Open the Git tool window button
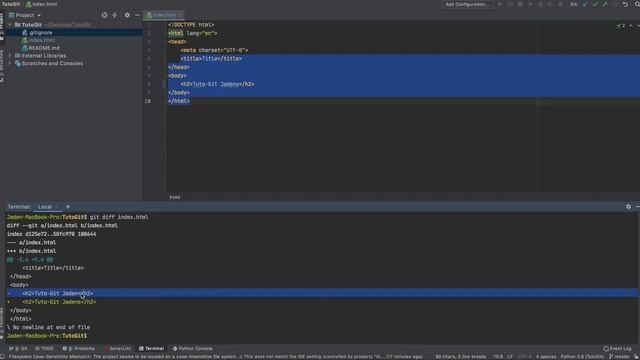The width and height of the screenshot is (640, 360). click(x=18, y=349)
